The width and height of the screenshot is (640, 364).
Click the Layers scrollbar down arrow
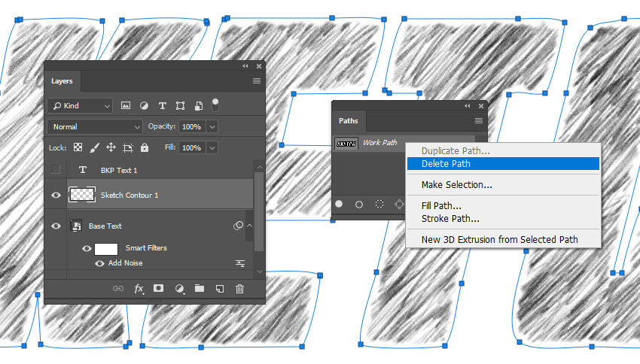tap(259, 271)
